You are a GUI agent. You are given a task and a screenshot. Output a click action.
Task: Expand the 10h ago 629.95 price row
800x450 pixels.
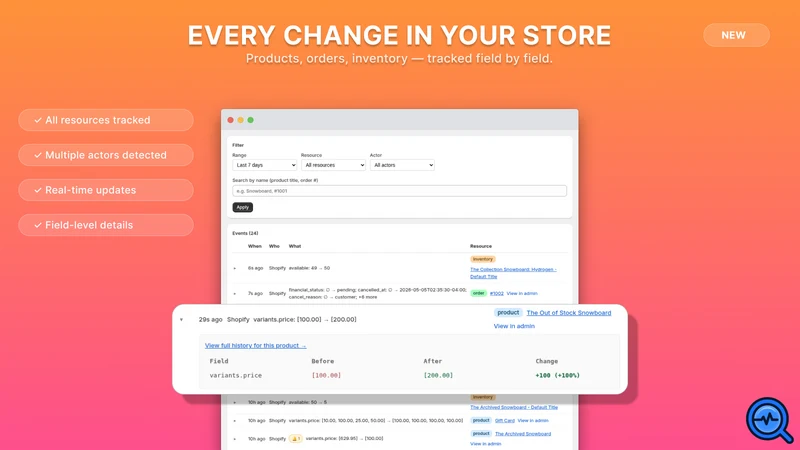point(235,439)
